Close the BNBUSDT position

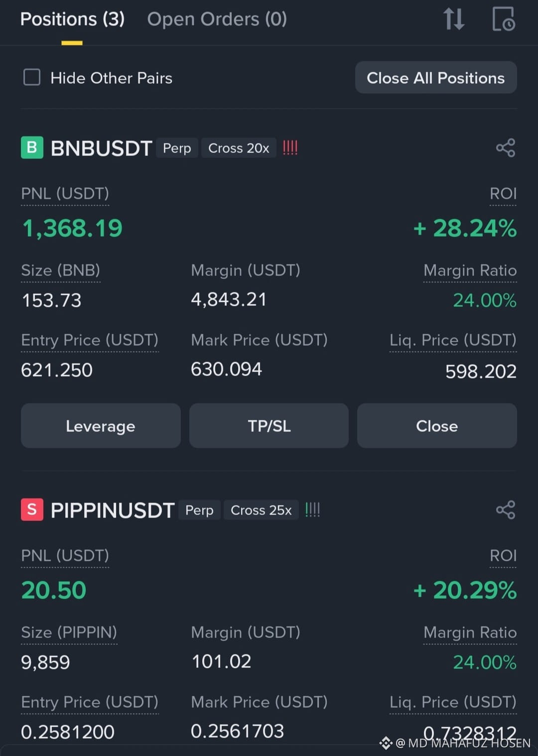[437, 426]
